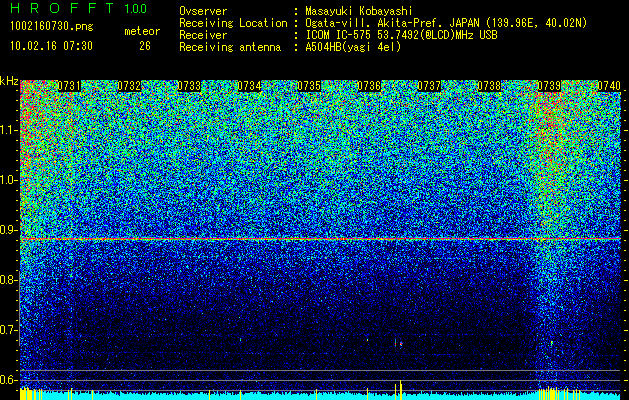Click the tall yellow power spike below 0737
The height and width of the screenshot is (400, 629).
(x=400, y=389)
